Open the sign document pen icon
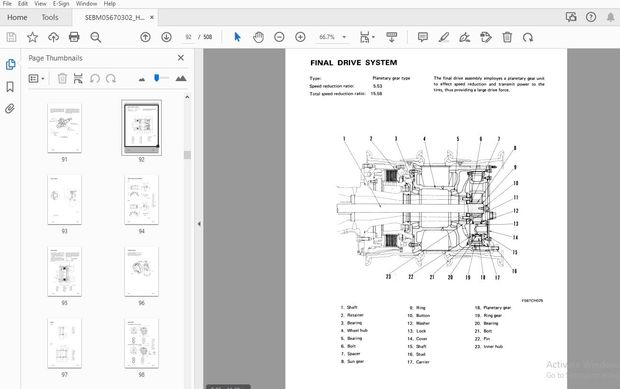 (465, 37)
